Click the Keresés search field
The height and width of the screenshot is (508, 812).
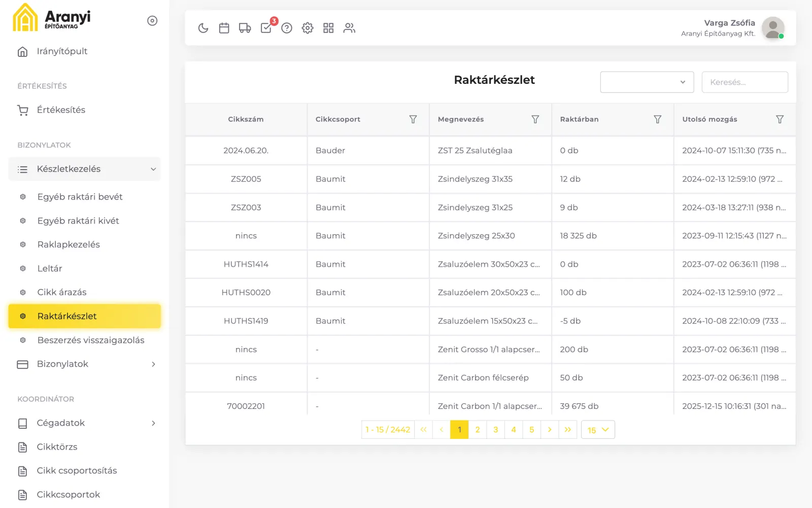(745, 82)
